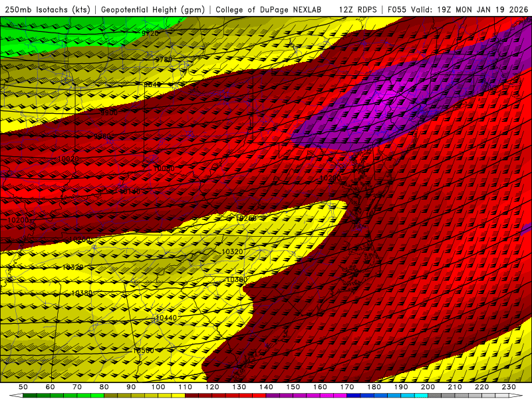Click the 10020 height contour label
This screenshot has width=532, height=399.
68,159
